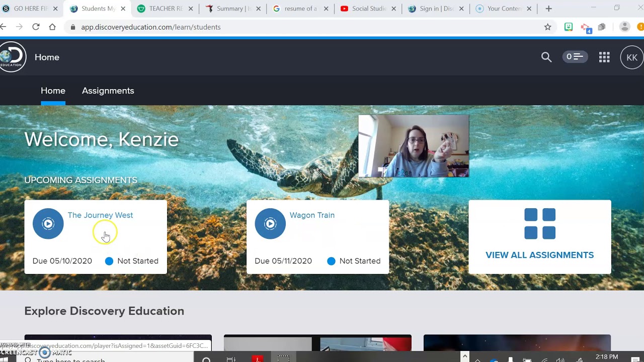Open the assignment queue counter showing 0
Image resolution: width=644 pixels, height=362 pixels.
click(575, 57)
